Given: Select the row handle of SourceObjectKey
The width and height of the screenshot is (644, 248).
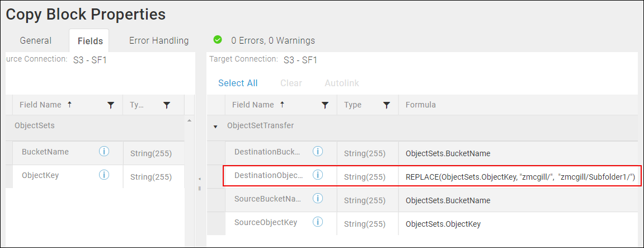Looking at the screenshot, I should 216,224.
